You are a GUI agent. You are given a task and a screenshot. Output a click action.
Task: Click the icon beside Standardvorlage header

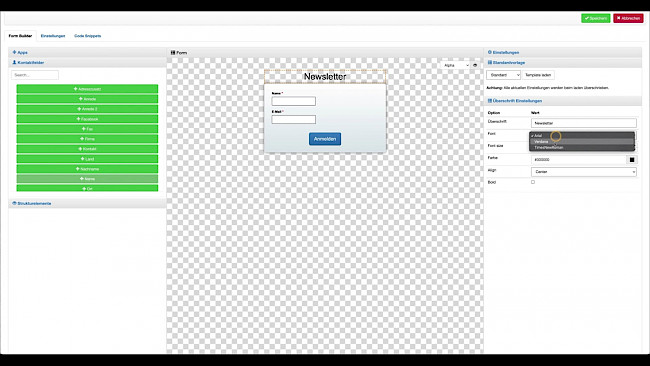[x=490, y=62]
